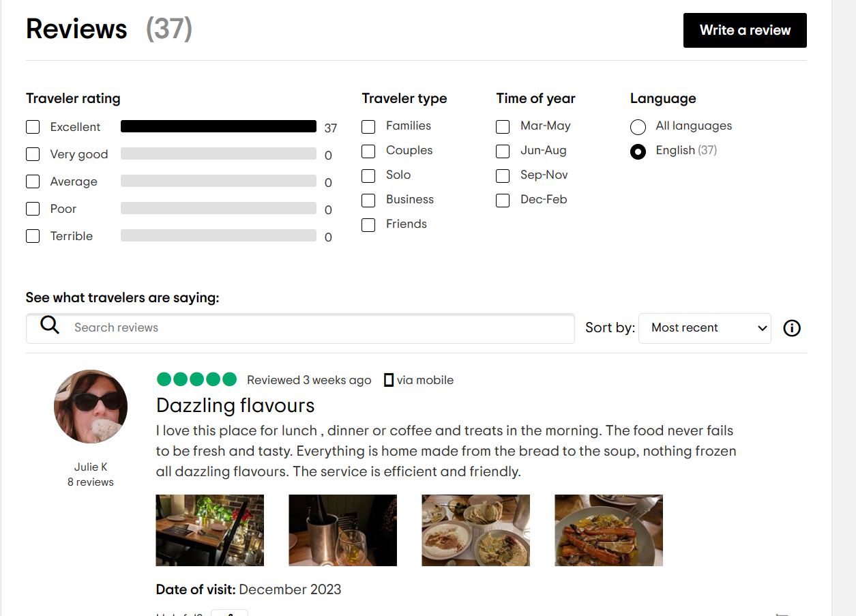Open the restaurant table photo thumbnail
Screen dimensions: 856x616
(x=210, y=530)
